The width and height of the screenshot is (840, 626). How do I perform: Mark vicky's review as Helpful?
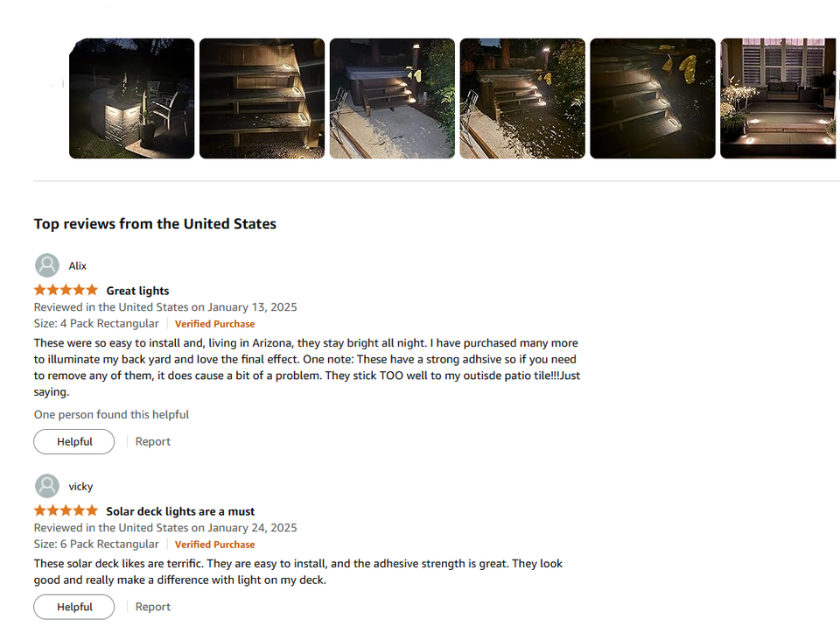(74, 607)
